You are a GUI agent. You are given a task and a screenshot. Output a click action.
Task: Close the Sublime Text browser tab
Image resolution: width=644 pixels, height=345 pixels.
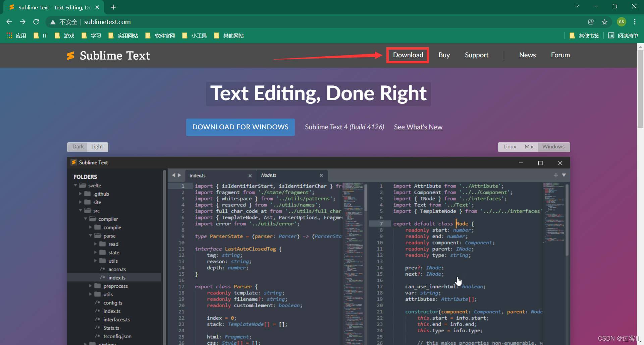click(97, 7)
